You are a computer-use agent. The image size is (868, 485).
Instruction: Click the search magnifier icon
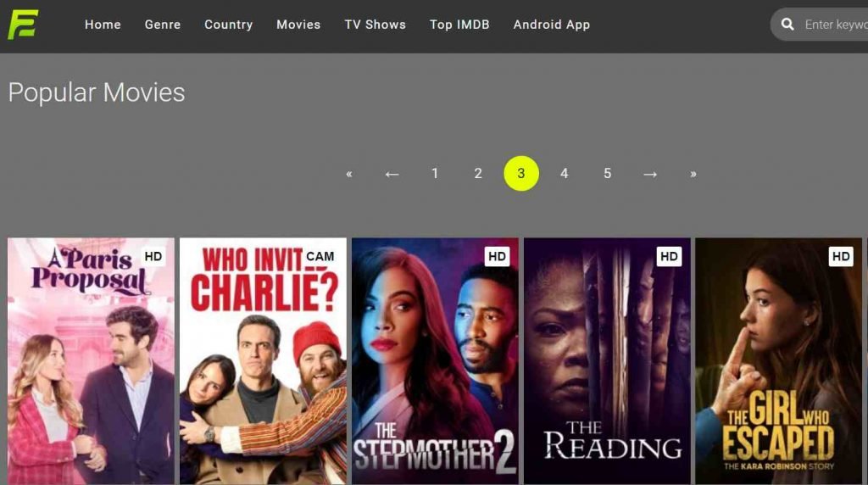787,25
